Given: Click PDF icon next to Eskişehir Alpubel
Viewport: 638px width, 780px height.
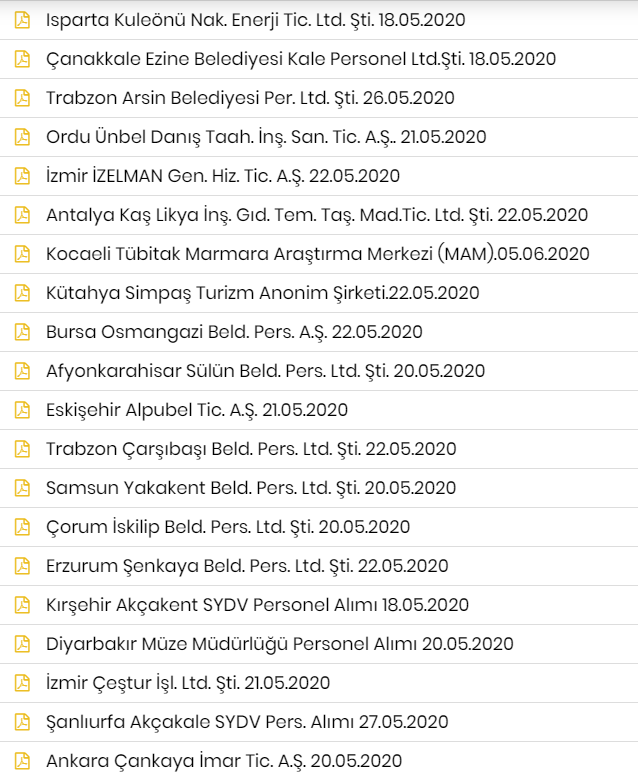Looking at the screenshot, I should [x=22, y=410].
